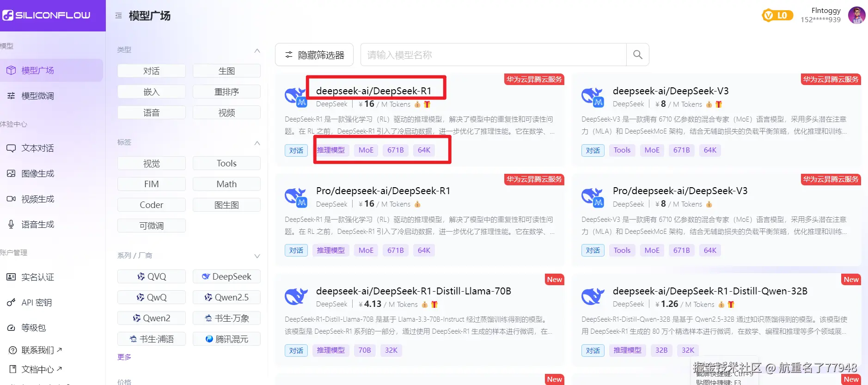Toggle the Math tag filter
This screenshot has height=385, width=868.
(x=226, y=184)
